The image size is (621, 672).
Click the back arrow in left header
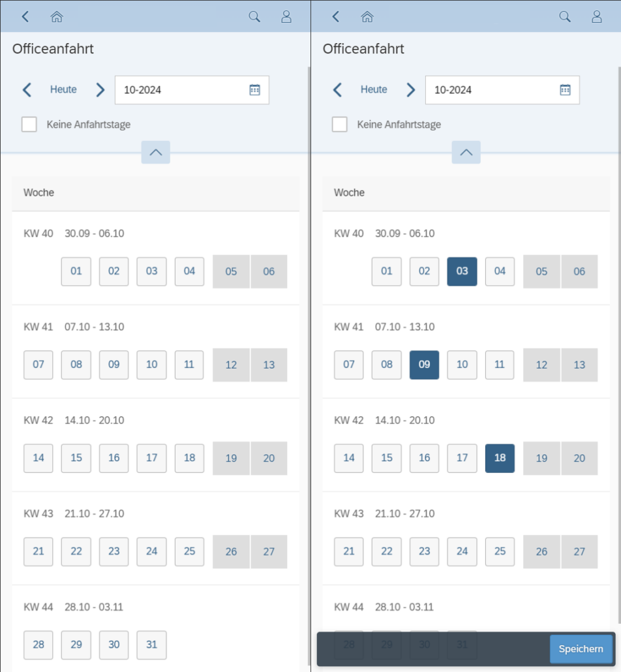click(x=25, y=17)
